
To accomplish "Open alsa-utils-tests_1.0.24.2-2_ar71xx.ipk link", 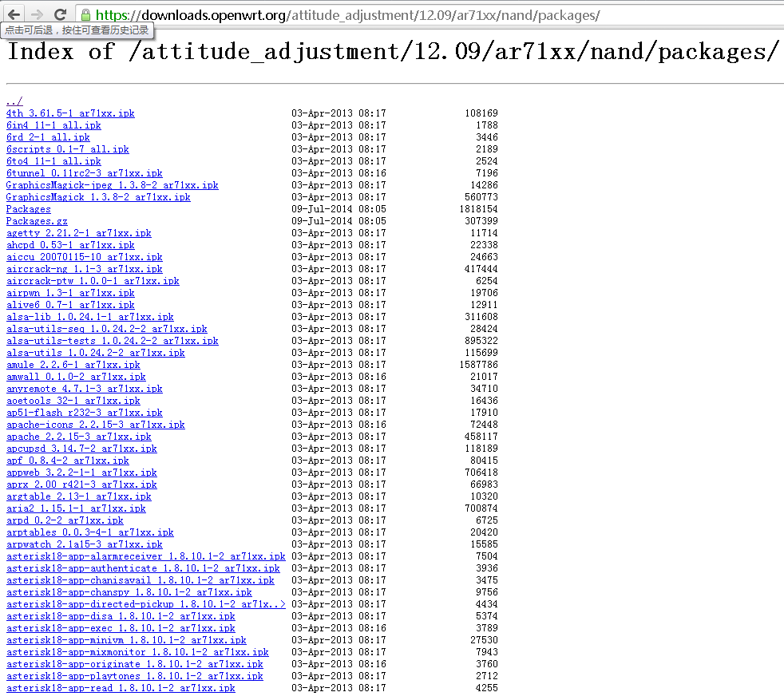I will [113, 341].
